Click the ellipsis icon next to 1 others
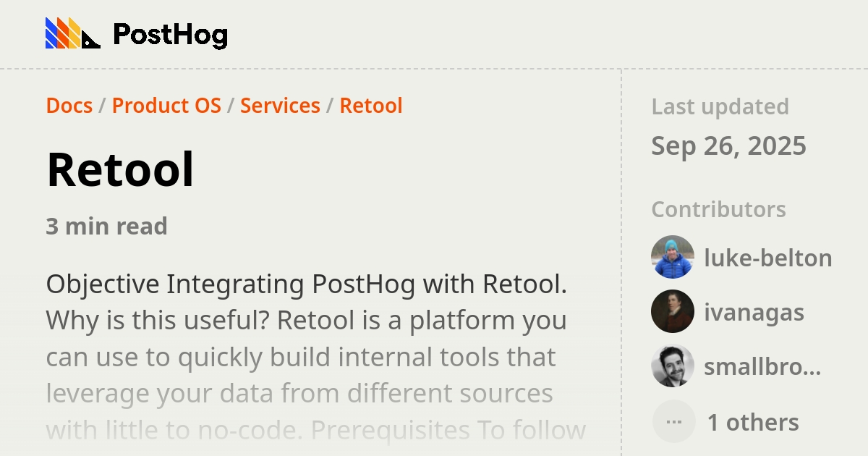This screenshot has height=456, width=868. [673, 421]
